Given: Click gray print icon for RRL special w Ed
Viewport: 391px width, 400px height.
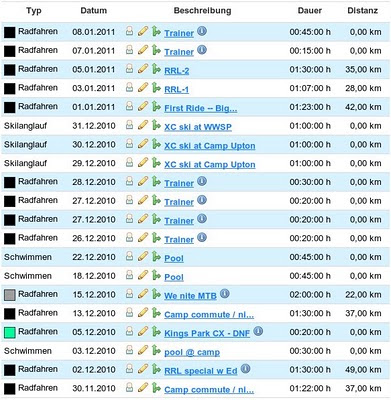Looking at the screenshot, I should pos(129,369).
